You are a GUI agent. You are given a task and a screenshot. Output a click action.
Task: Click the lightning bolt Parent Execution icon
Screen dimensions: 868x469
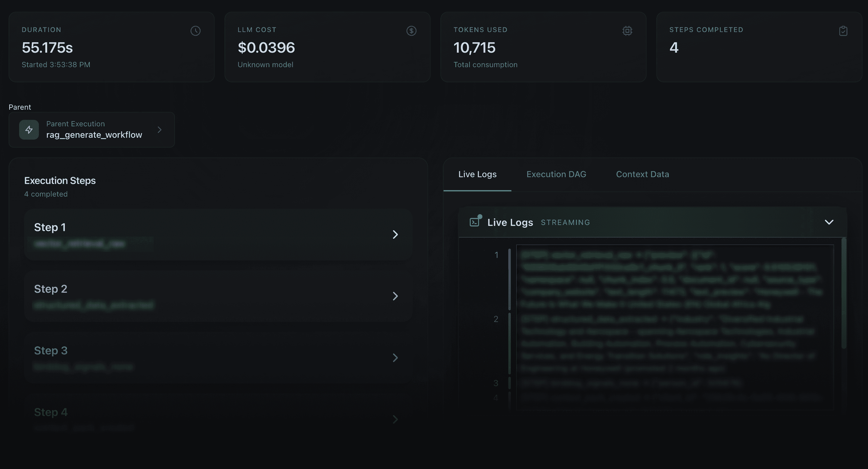(29, 130)
